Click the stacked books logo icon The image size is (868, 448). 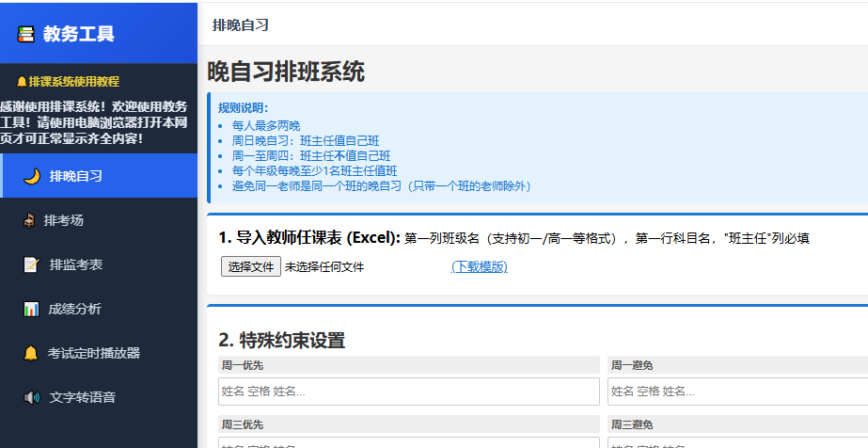pyautogui.click(x=25, y=34)
